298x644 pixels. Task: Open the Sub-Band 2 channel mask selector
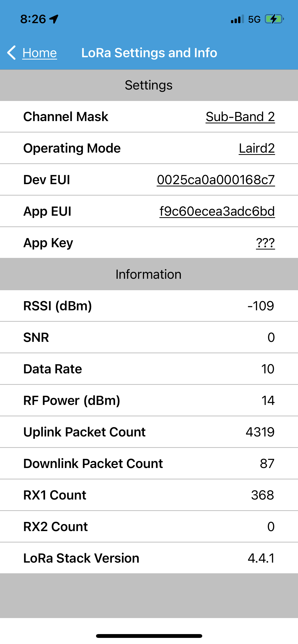click(x=240, y=117)
